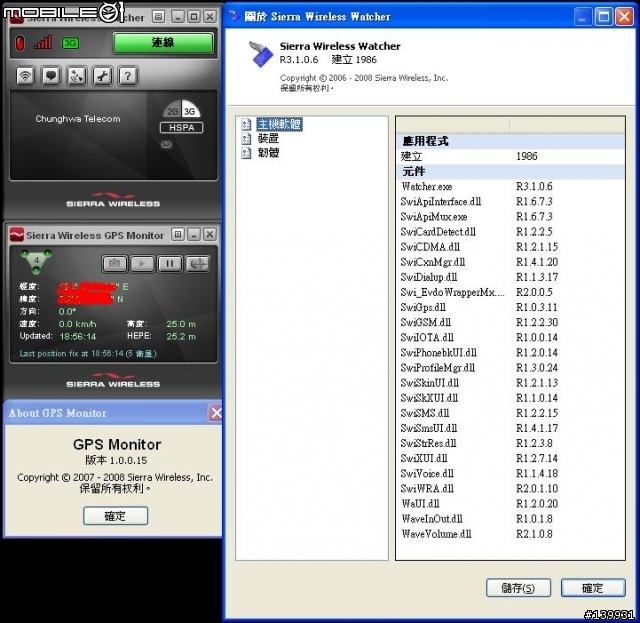Click the document icon next to 韌體
Image resolution: width=640 pixels, height=623 pixels.
(246, 153)
